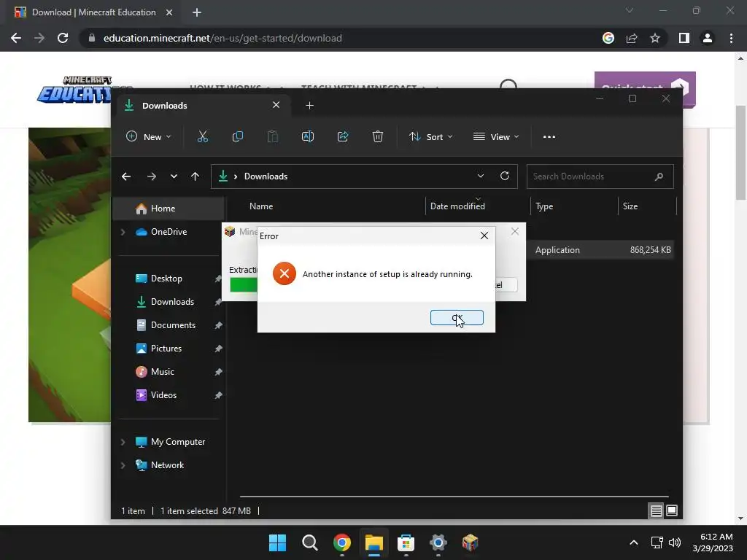Open the See more (three dots) menu
This screenshot has height=560, width=747.
pos(549,136)
